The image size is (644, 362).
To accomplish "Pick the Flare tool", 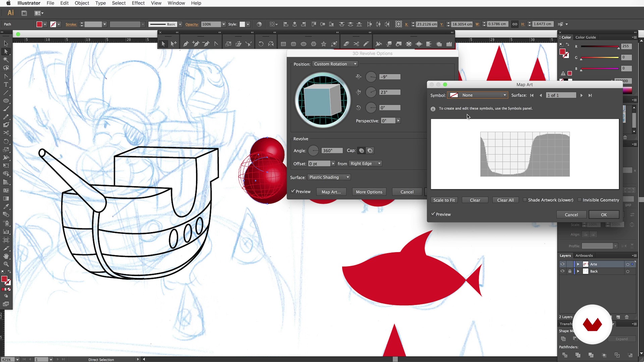I will (334, 44).
